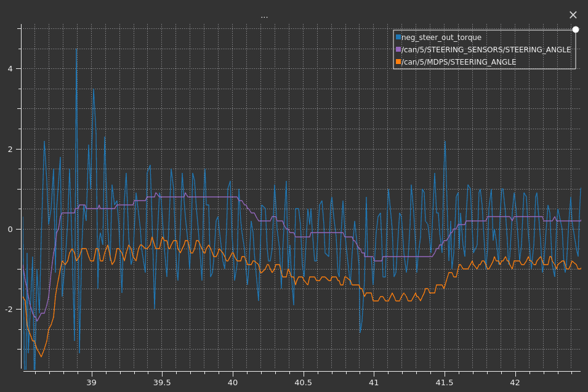The image size is (588, 392).
Task: Click y-axis tick label 0
Action: tap(10, 230)
